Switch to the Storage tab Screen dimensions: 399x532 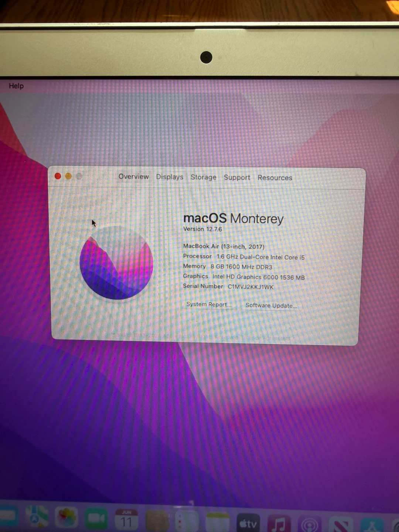click(x=204, y=177)
